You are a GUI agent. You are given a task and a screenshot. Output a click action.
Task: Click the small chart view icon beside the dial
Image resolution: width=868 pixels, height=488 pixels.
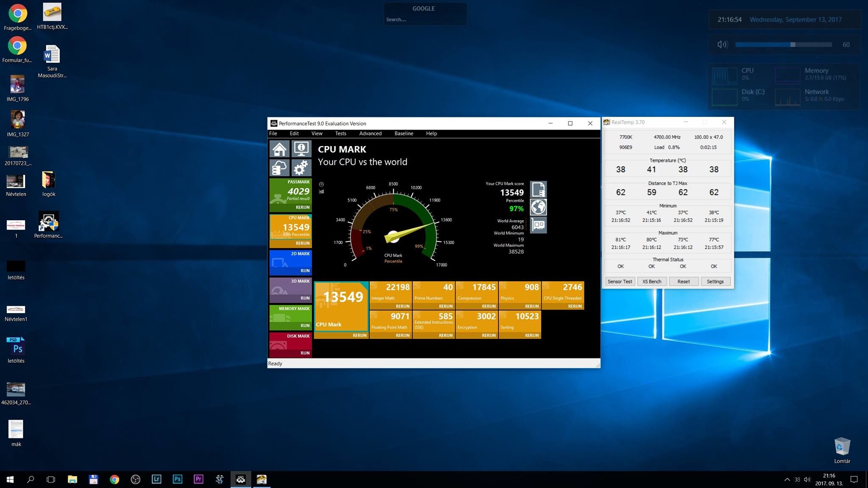tap(321, 191)
